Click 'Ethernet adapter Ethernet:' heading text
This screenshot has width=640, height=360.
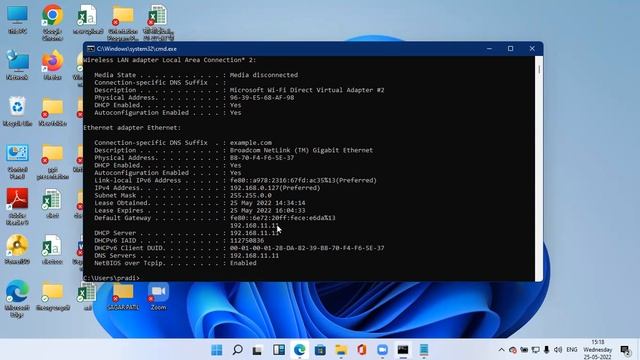(132, 128)
